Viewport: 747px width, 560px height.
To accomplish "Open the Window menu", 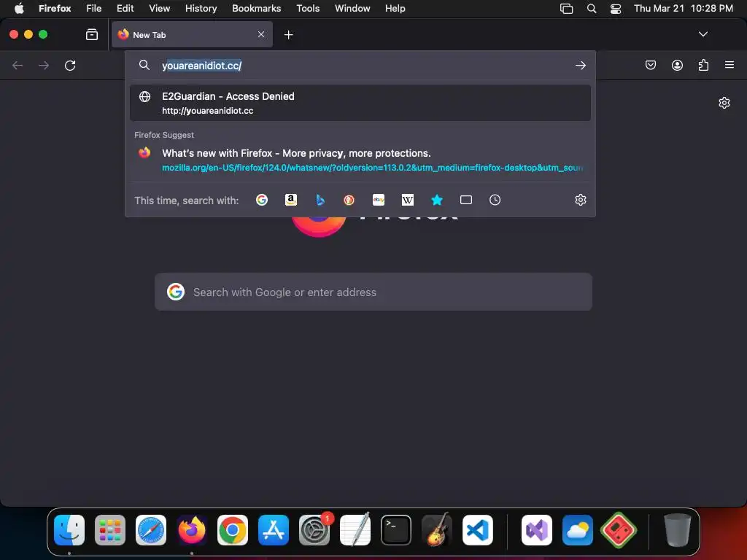I will tap(352, 8).
